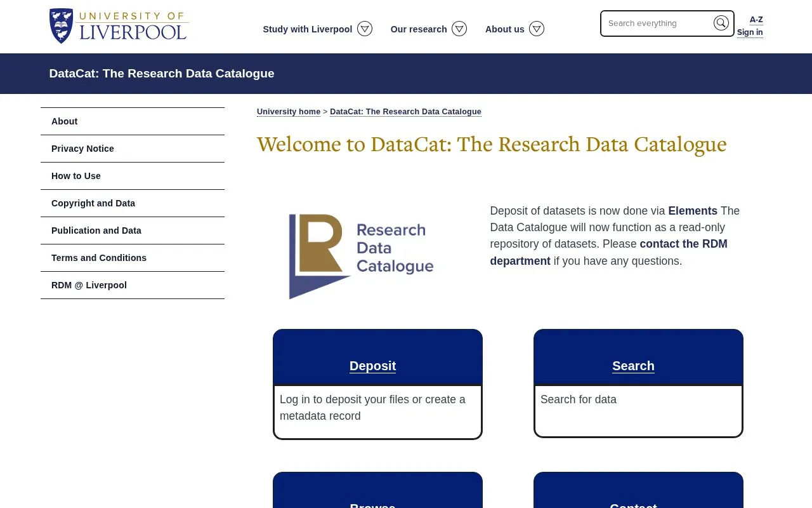The width and height of the screenshot is (812, 508).
Task: Open DataCat: The Research Data Catalogue banner title
Action: tap(162, 74)
